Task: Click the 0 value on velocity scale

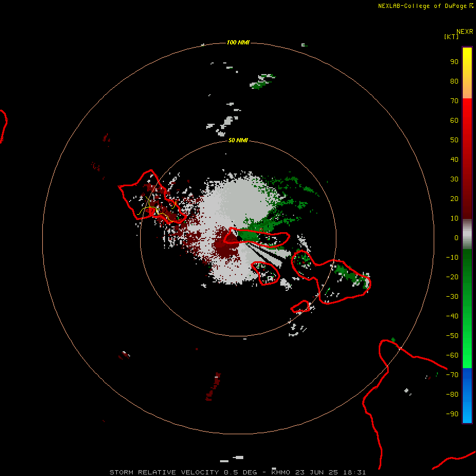Action: coord(456,237)
